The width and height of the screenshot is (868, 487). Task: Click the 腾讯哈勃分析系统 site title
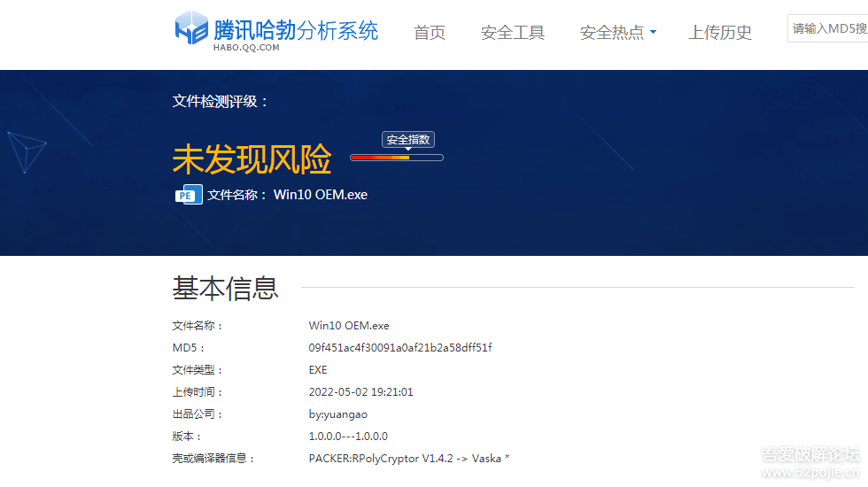(296, 30)
